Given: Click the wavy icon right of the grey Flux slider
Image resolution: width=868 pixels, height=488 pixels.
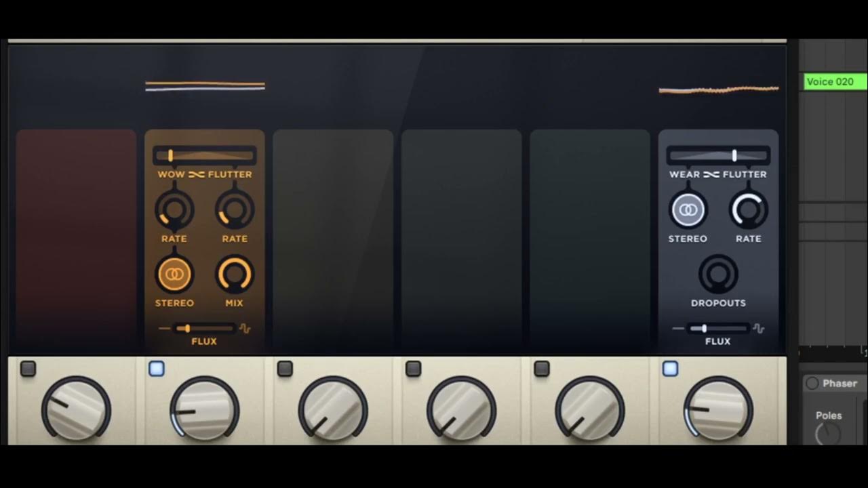Looking at the screenshot, I should click(x=759, y=329).
